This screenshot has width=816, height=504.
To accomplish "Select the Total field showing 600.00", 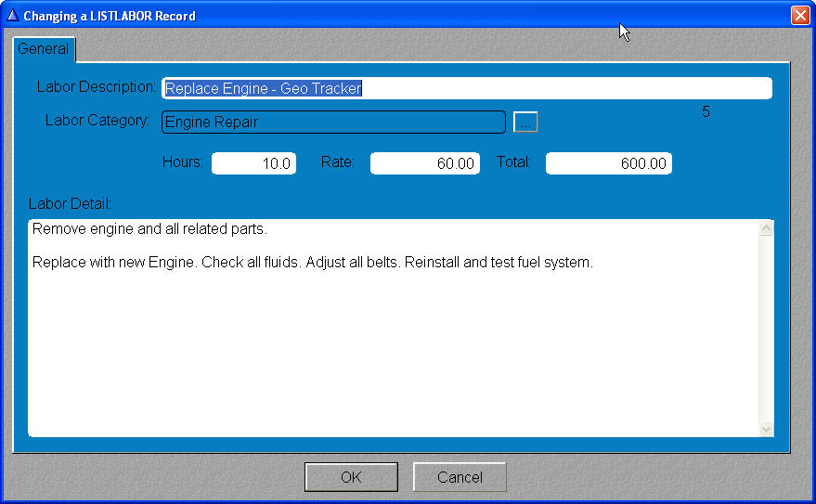I will point(608,163).
